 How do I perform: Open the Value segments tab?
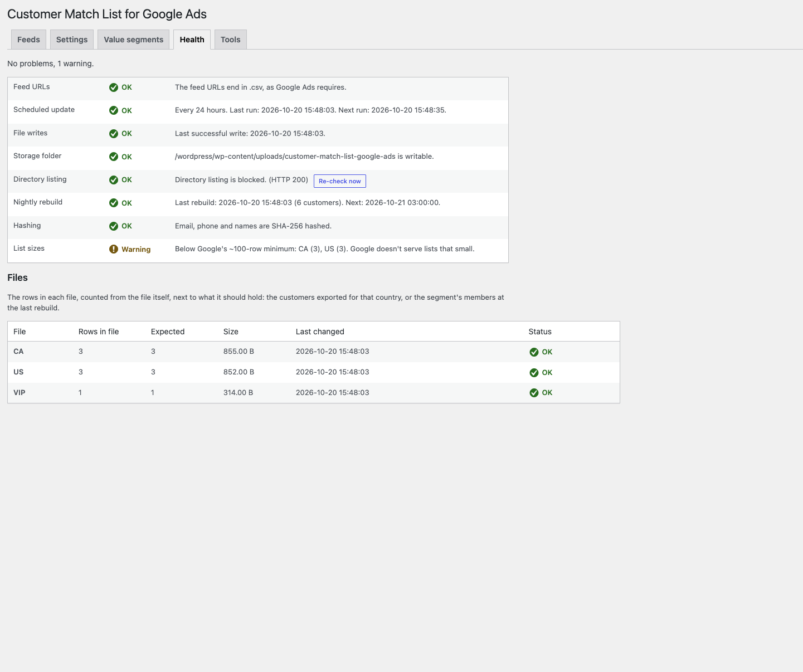(134, 40)
